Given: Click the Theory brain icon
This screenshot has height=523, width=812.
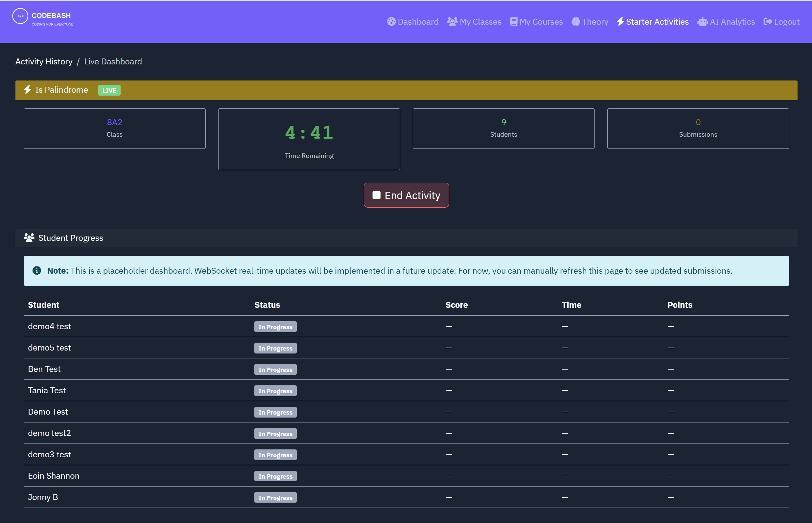Looking at the screenshot, I should coord(576,22).
